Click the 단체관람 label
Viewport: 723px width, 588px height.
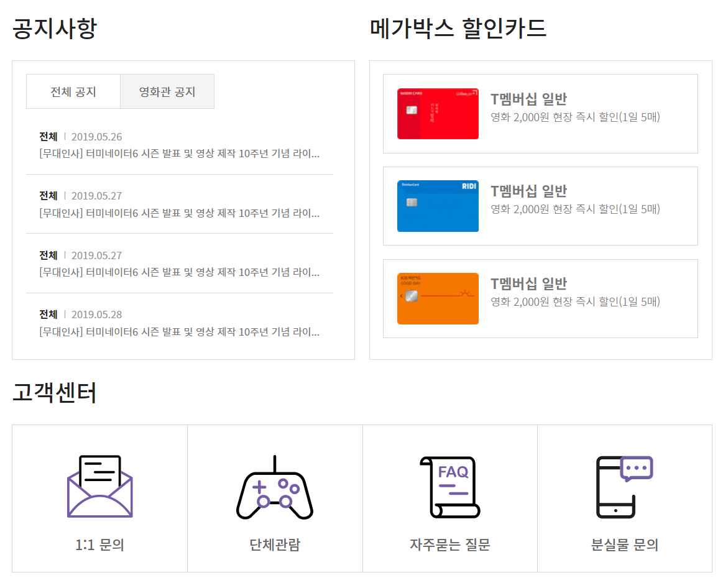tap(275, 544)
